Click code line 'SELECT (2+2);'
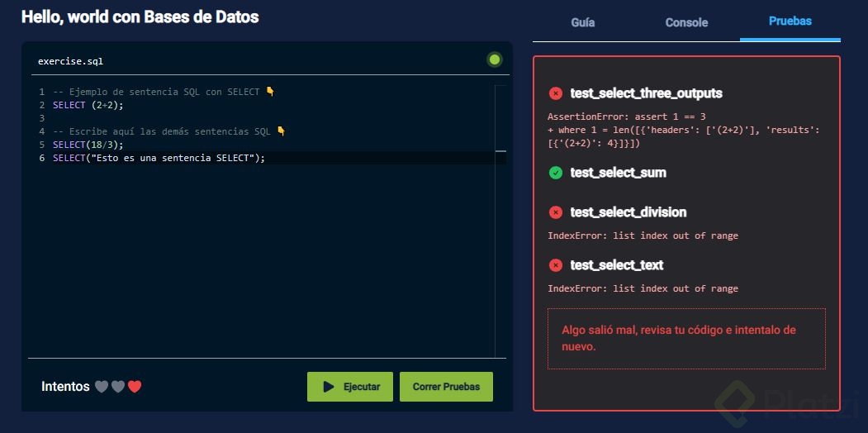 (88, 105)
